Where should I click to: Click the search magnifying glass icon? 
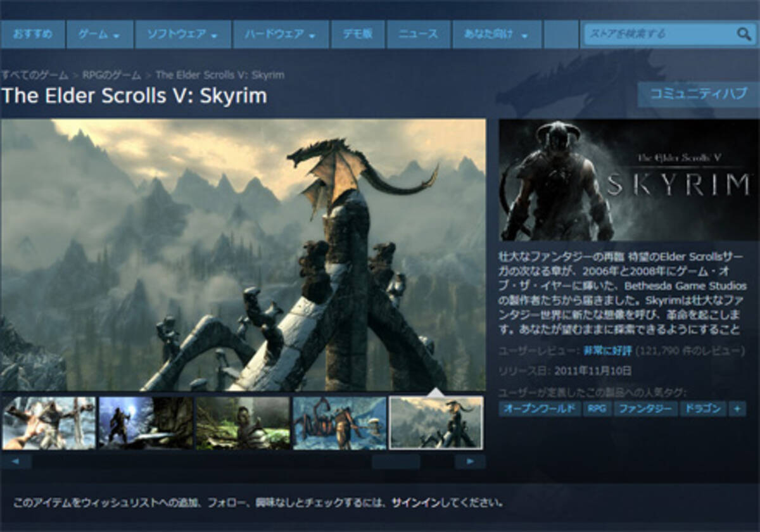pyautogui.click(x=744, y=34)
